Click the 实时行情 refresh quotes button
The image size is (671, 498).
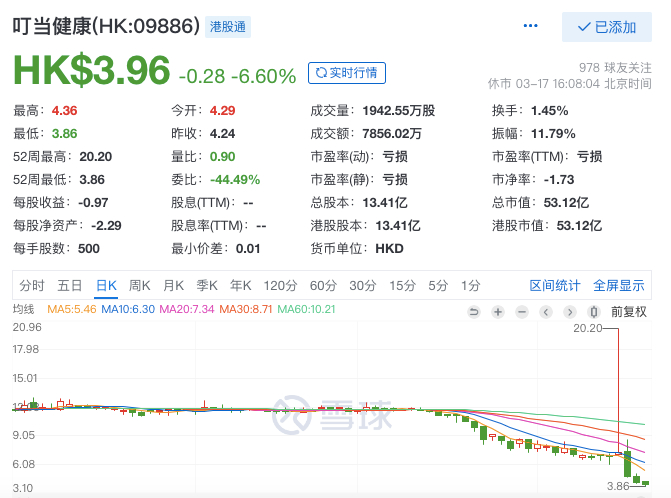click(x=347, y=73)
